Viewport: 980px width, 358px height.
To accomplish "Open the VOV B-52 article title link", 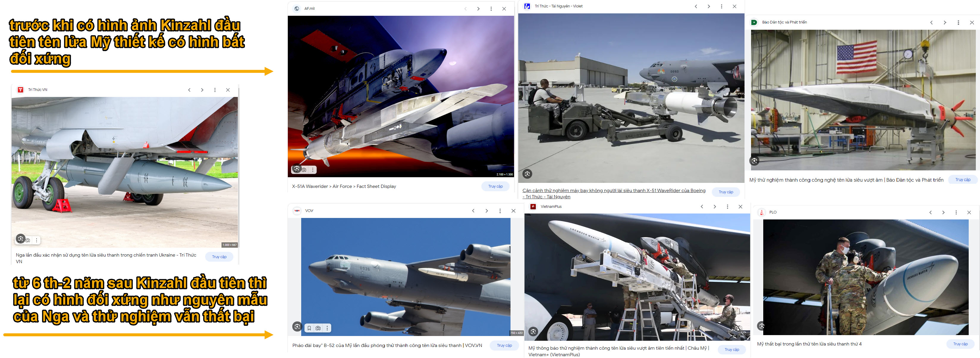I will pyautogui.click(x=387, y=346).
